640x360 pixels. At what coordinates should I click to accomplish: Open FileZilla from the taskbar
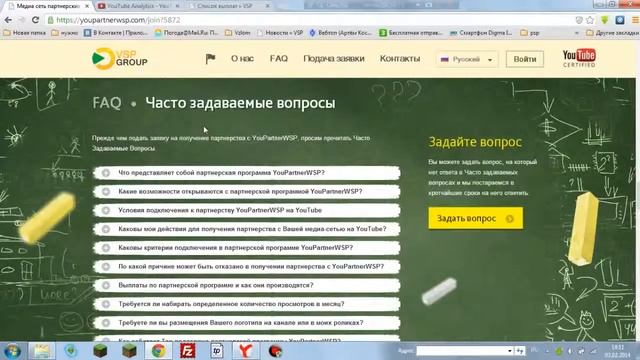pos(188,351)
